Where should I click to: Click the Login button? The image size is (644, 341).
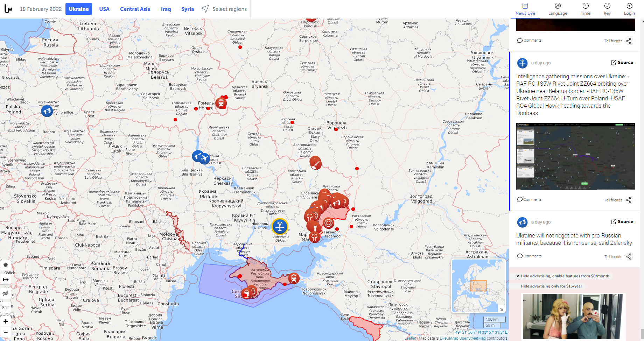pos(629,9)
